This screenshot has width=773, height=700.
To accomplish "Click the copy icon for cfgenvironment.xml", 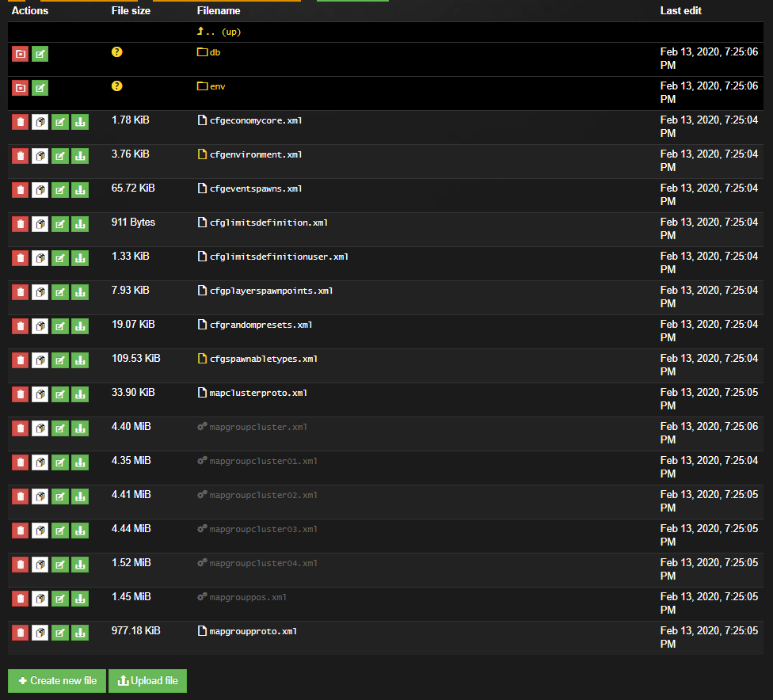I will (40, 156).
